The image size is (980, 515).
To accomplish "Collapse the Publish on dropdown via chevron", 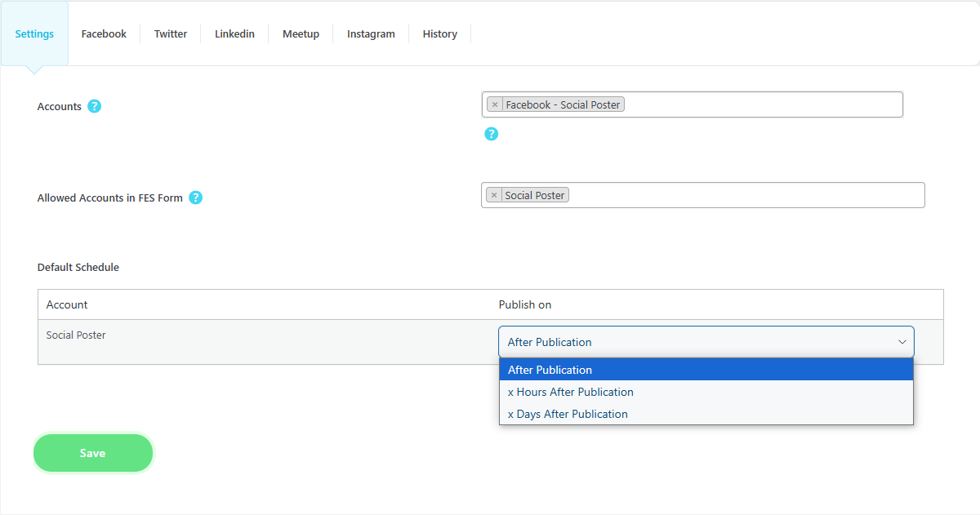I will click(x=902, y=342).
